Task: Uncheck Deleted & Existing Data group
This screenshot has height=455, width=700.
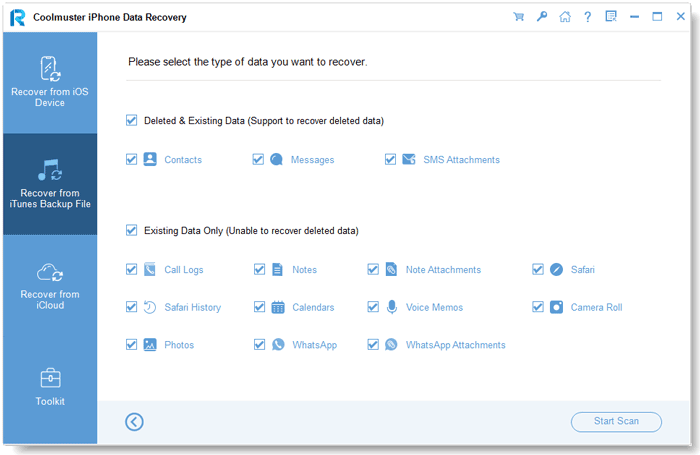Action: [131, 120]
